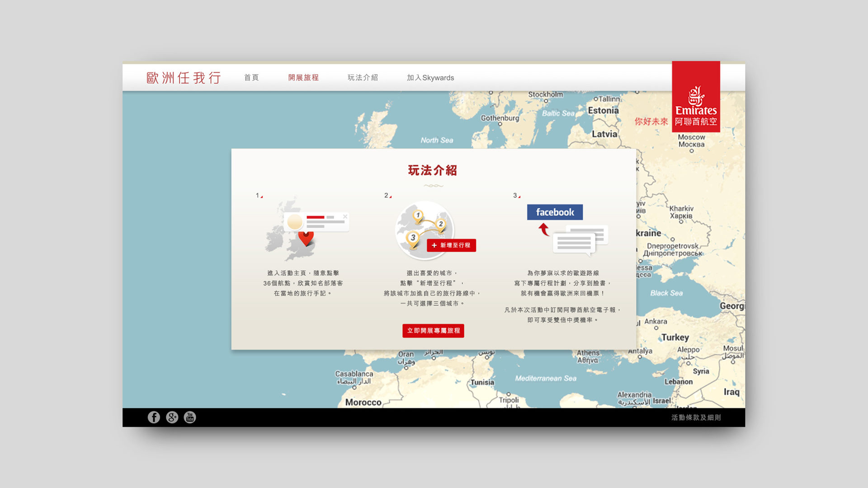
Task: Close the popup card on UK illustration
Action: [x=345, y=217]
